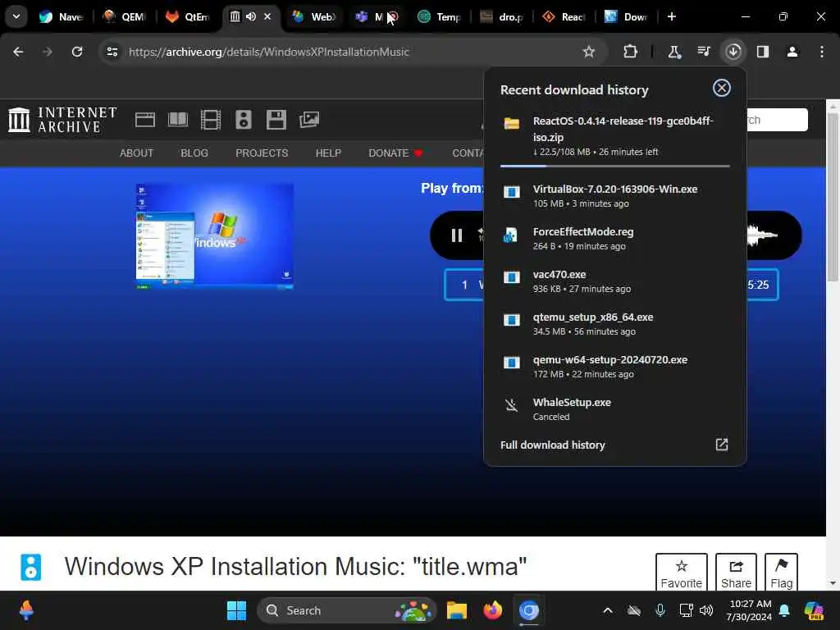
Task: Open the Windows Start menu
Action: (x=236, y=610)
